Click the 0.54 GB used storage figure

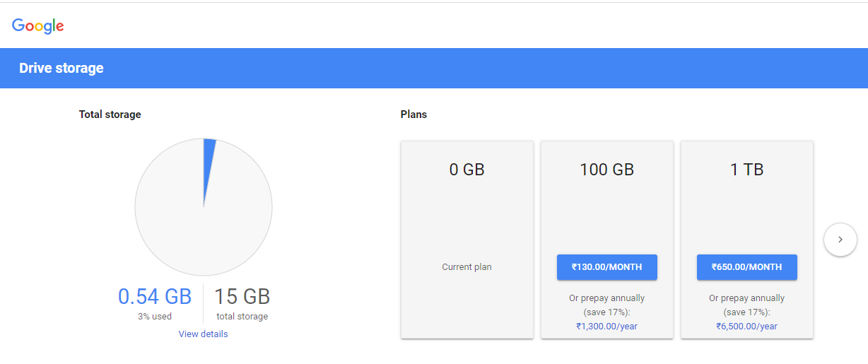click(x=155, y=297)
